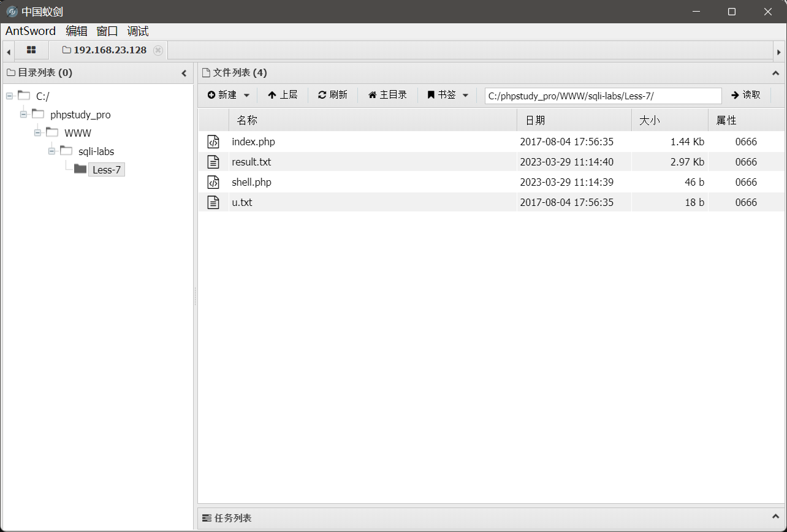This screenshot has height=532, width=787.
Task: Select the result.txt file icon
Action: pos(213,162)
